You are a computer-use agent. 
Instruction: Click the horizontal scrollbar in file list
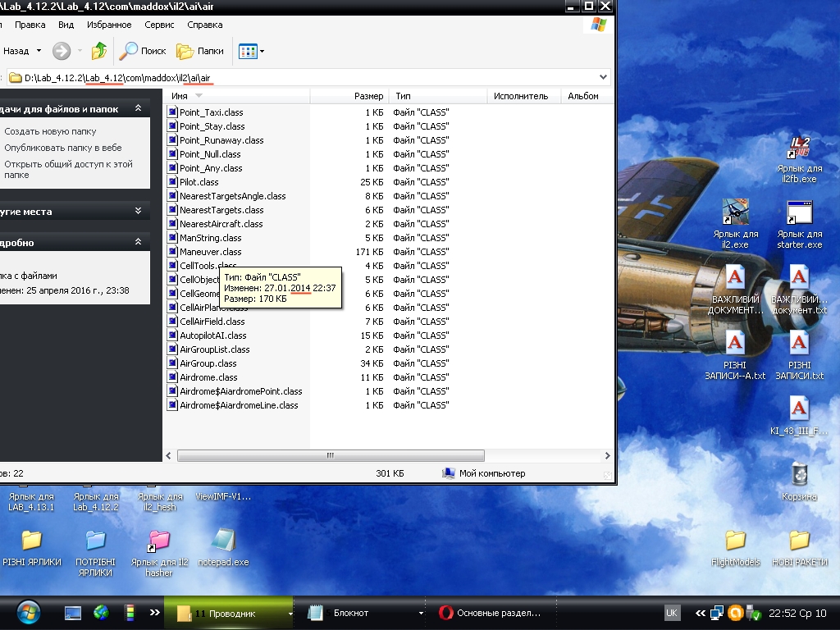point(330,455)
